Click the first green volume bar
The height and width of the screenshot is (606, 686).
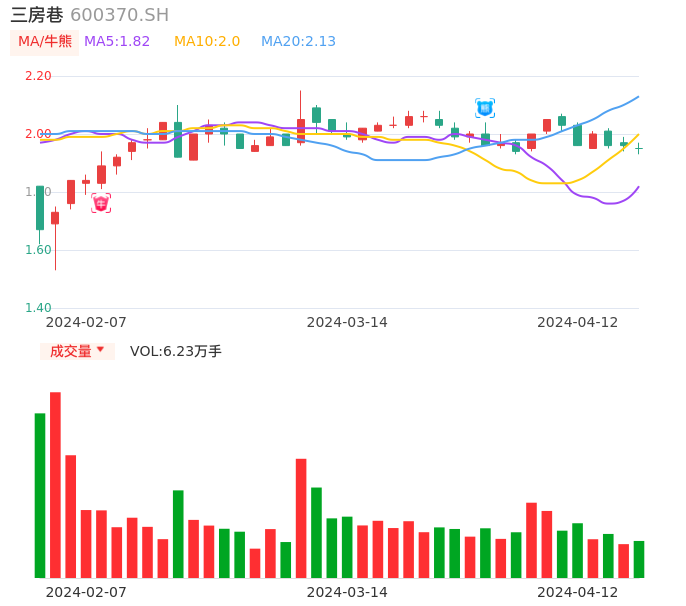pyautogui.click(x=40, y=495)
